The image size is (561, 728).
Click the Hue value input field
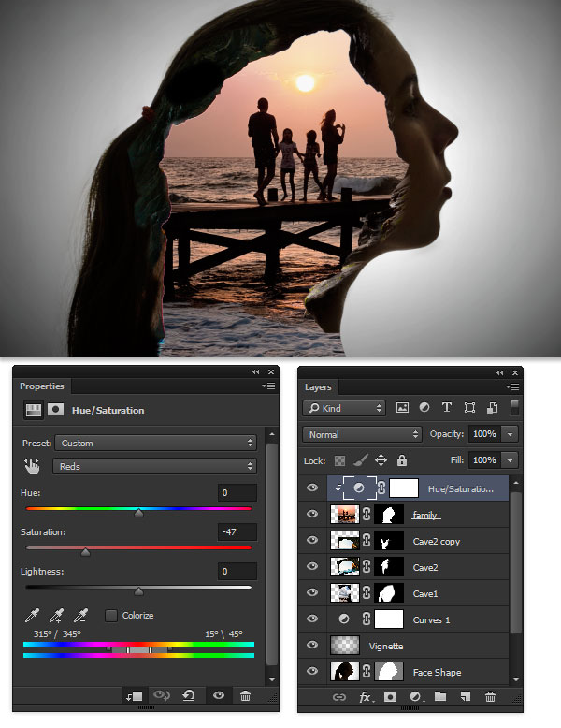pyautogui.click(x=237, y=492)
